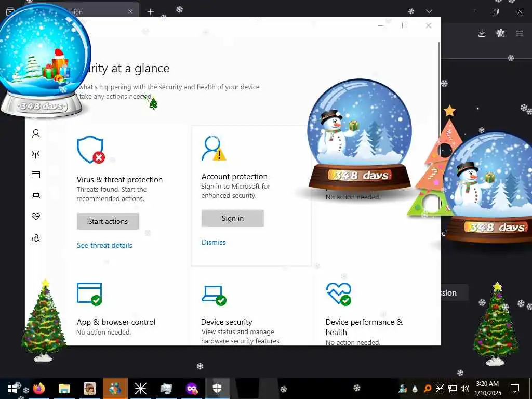Launch Firefox from the taskbar
Screen dimensions: 532x399
(38, 389)
